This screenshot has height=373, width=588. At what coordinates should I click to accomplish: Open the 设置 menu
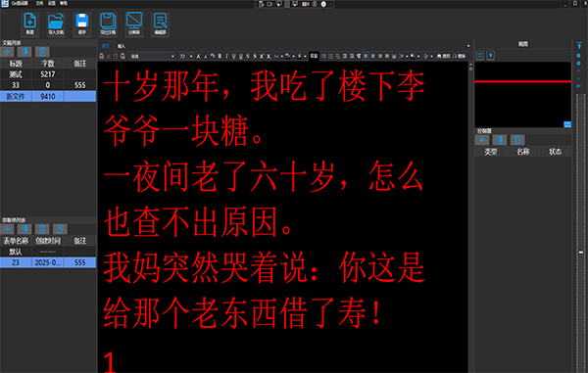[51, 3]
